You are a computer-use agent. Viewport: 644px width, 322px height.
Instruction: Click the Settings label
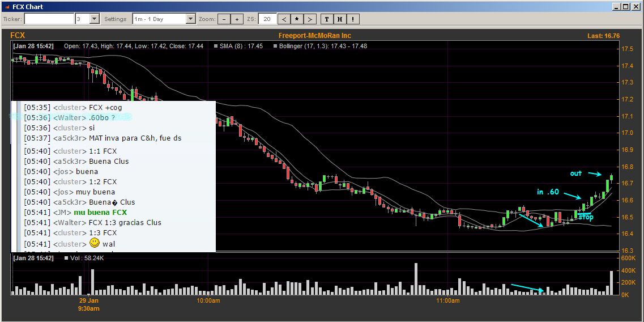(116, 19)
